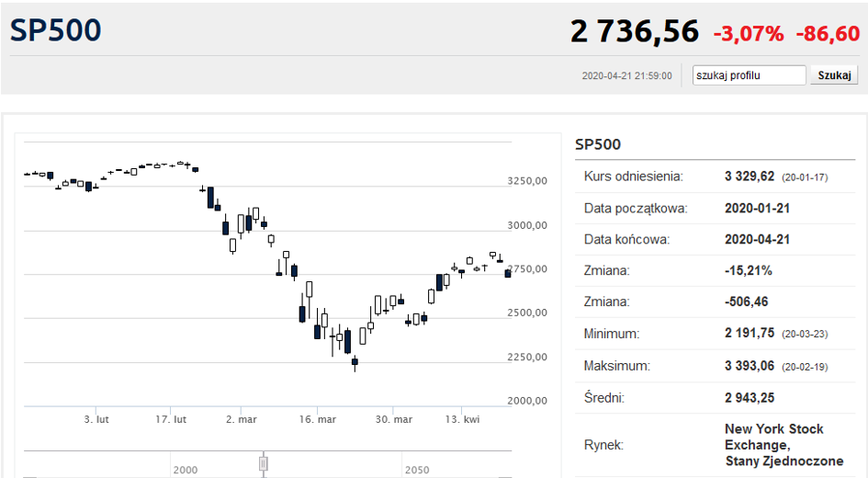The height and width of the screenshot is (478, 868).
Task: Click the Data początkowa date 2020-01-21
Action: pyautogui.click(x=758, y=208)
